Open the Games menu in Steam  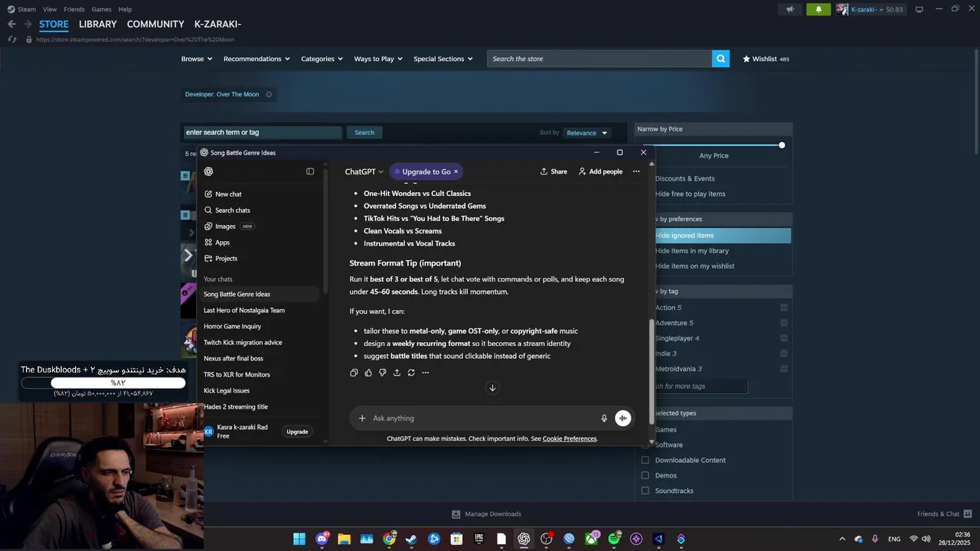click(x=101, y=9)
